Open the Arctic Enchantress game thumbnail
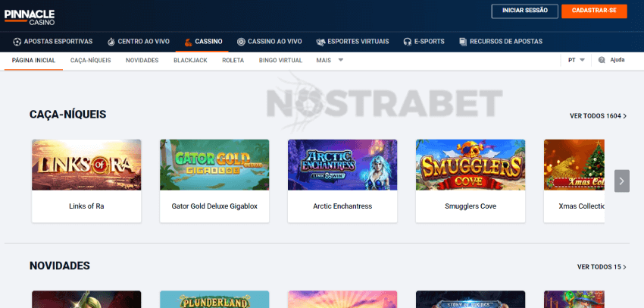The height and width of the screenshot is (308, 644). [x=342, y=165]
